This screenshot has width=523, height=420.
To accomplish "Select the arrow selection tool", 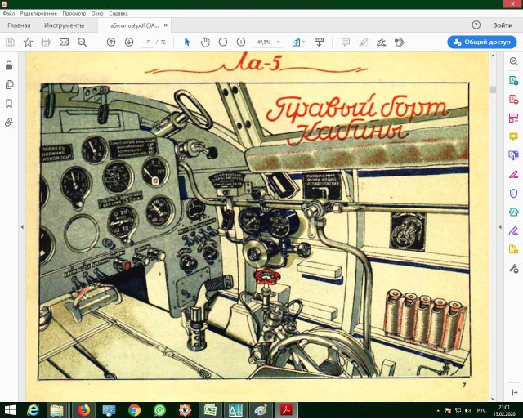I will (x=187, y=42).
